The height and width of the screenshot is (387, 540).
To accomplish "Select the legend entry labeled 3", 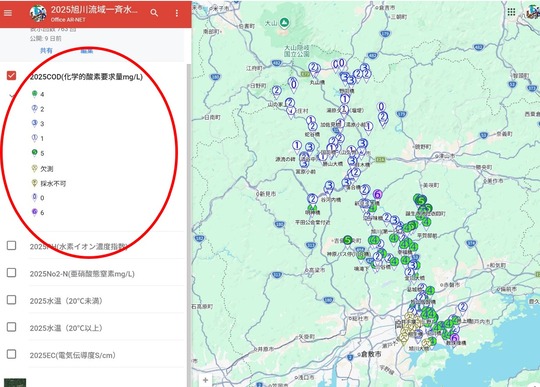I will [38, 124].
